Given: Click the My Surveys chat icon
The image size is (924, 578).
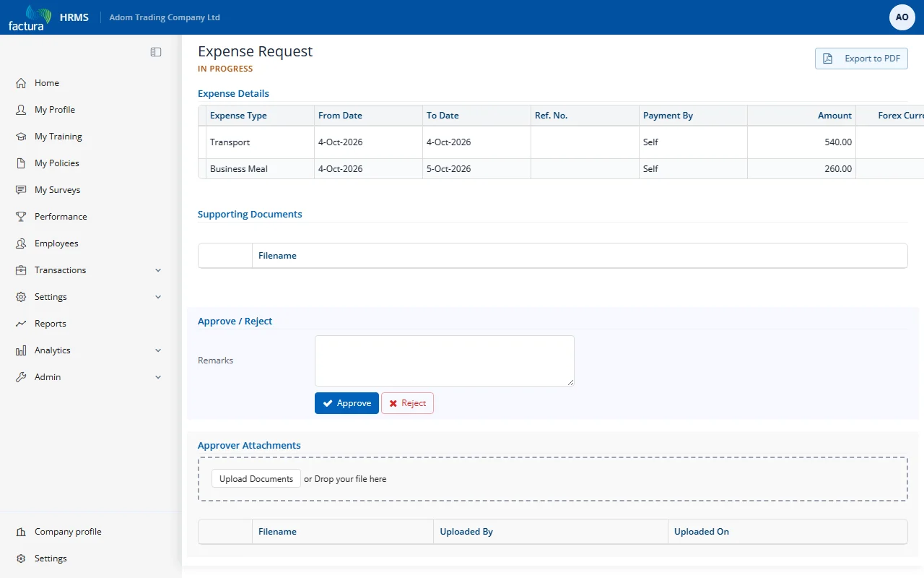Looking at the screenshot, I should 21,190.
